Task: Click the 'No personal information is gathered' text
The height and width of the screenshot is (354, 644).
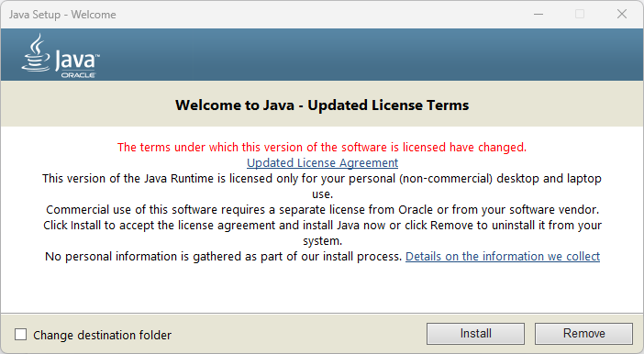Action: click(x=223, y=256)
